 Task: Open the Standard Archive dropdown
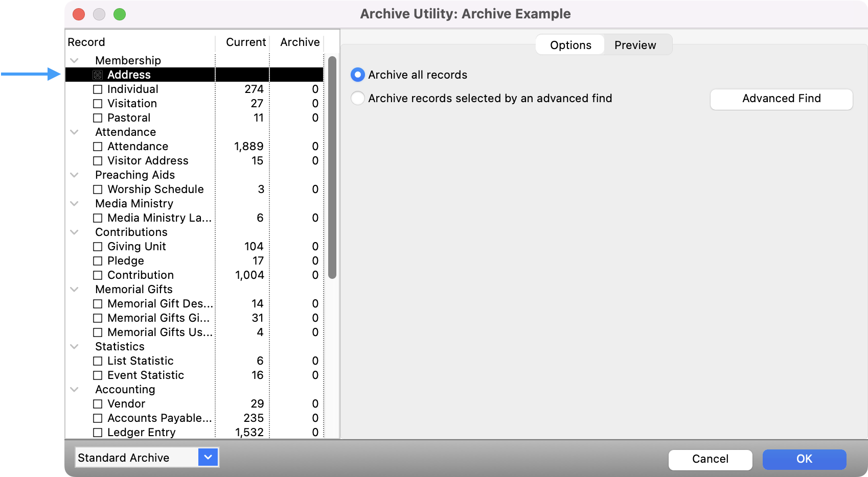[x=207, y=457]
